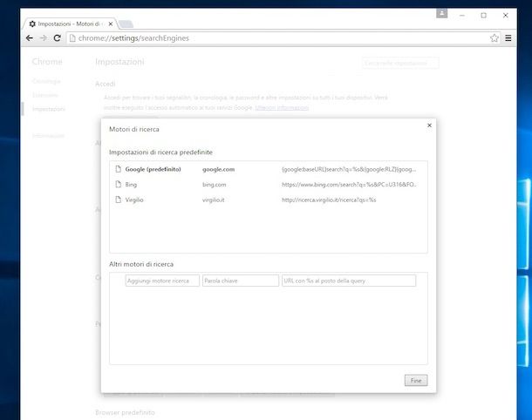Maximize the Chrome window
This screenshot has width=532, height=420.
pos(483,16)
